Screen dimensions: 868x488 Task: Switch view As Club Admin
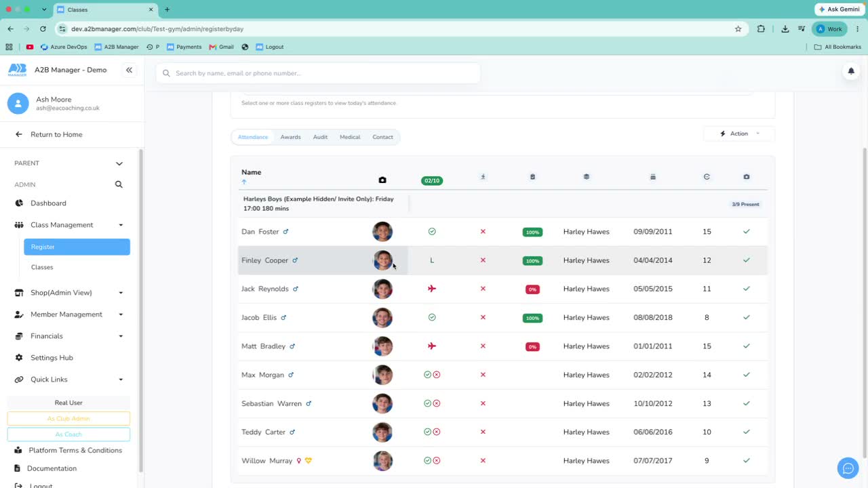pos(68,419)
